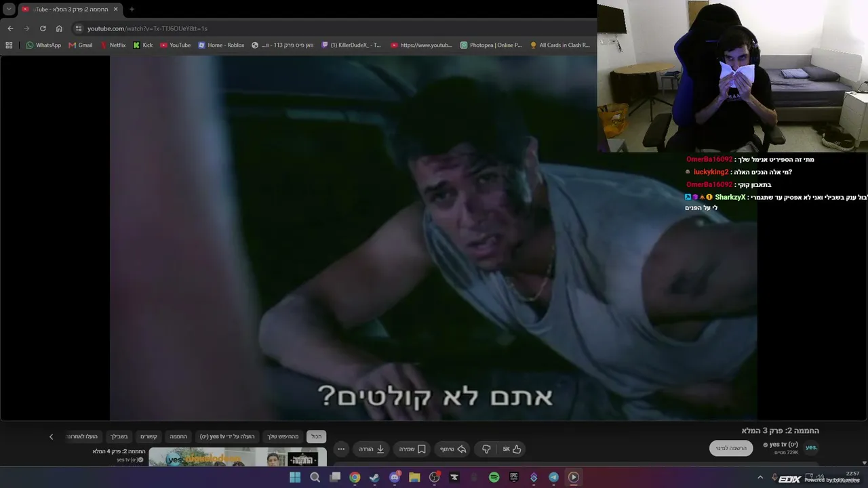Select the קשורים filter chip
868x488 pixels.
click(x=149, y=436)
